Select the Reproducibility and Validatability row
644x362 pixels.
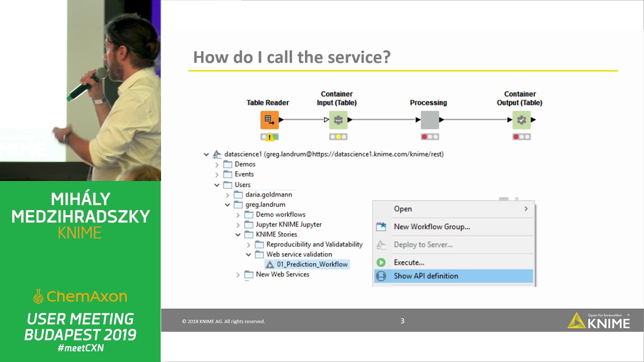(314, 244)
